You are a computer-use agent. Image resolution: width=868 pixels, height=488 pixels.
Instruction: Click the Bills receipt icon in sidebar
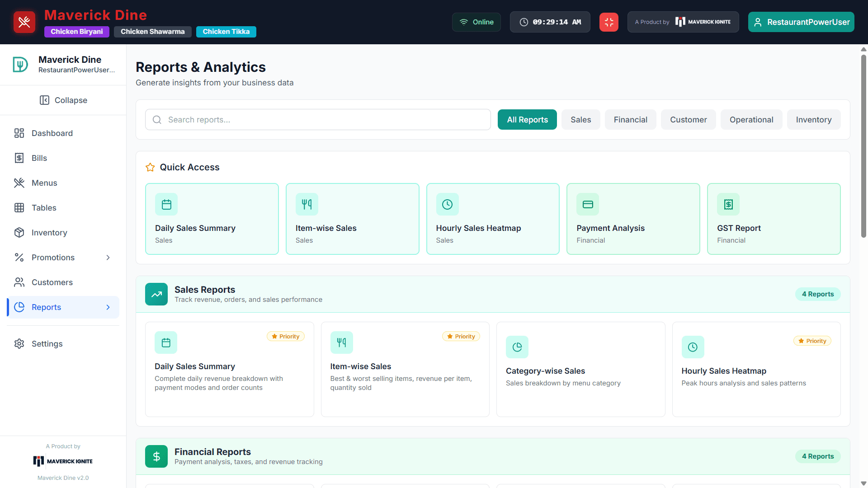(x=19, y=158)
